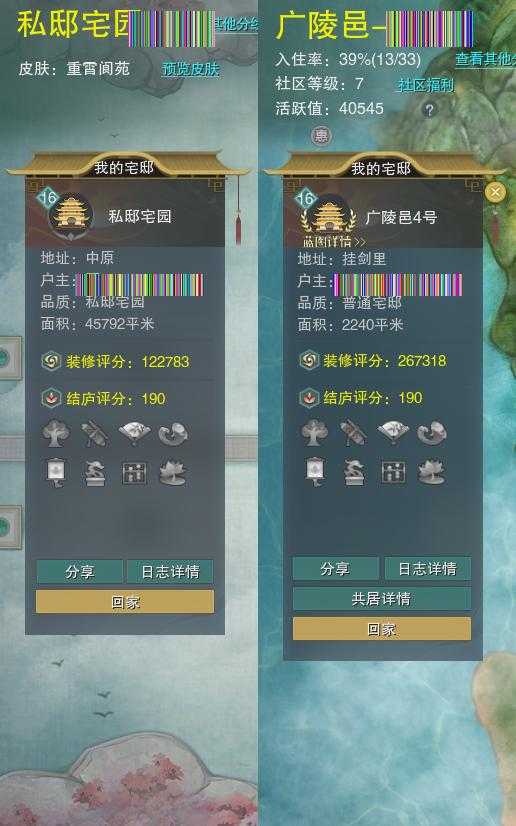Click 查看其他 link at top right
Screen dimensions: 516x826
pyautogui.click(x=485, y=59)
